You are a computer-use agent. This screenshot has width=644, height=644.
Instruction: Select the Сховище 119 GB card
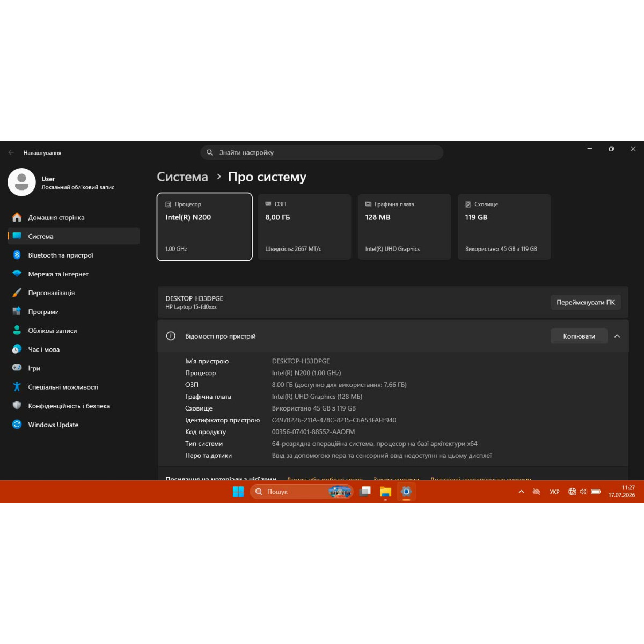504,227
